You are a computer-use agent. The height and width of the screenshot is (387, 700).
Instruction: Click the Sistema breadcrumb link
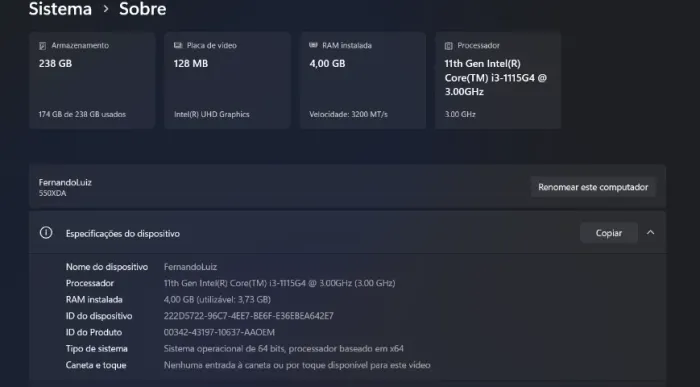click(x=60, y=9)
